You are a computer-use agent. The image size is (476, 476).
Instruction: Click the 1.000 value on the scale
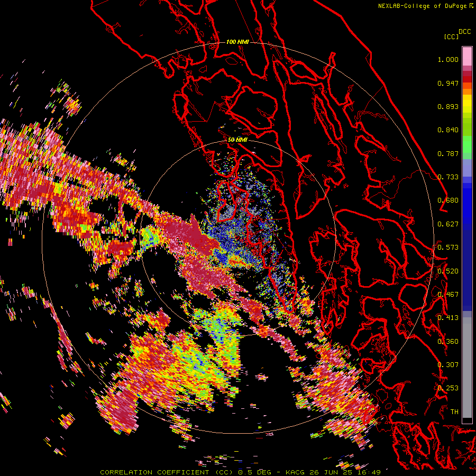448,59
